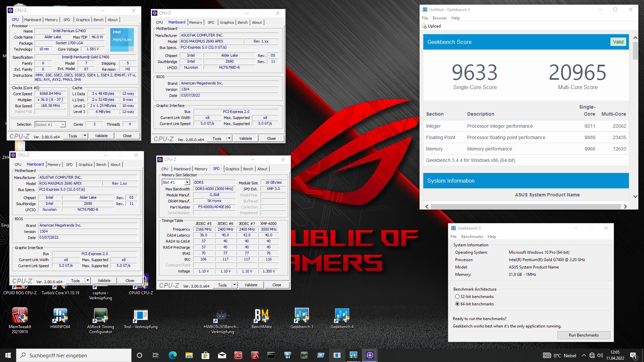
Task: Open About tab in top-center CPU-Z window
Action: click(257, 22)
